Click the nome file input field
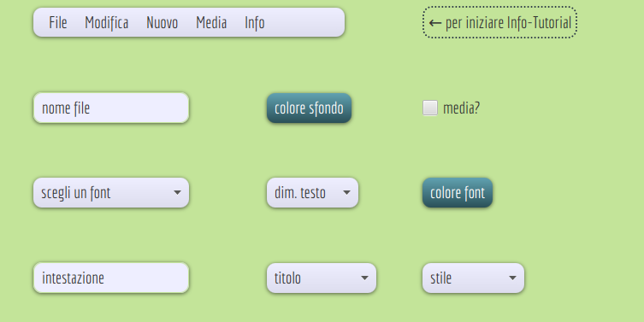Image resolution: width=644 pixels, height=322 pixels. pos(111,108)
